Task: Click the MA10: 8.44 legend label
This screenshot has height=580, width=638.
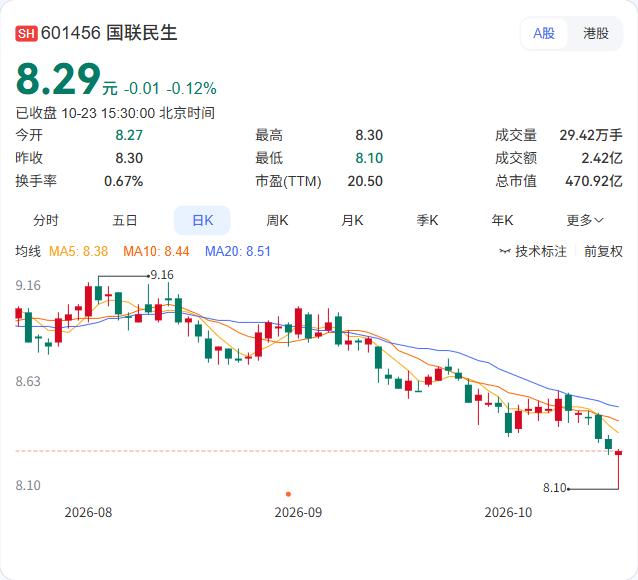Action: coord(156,251)
